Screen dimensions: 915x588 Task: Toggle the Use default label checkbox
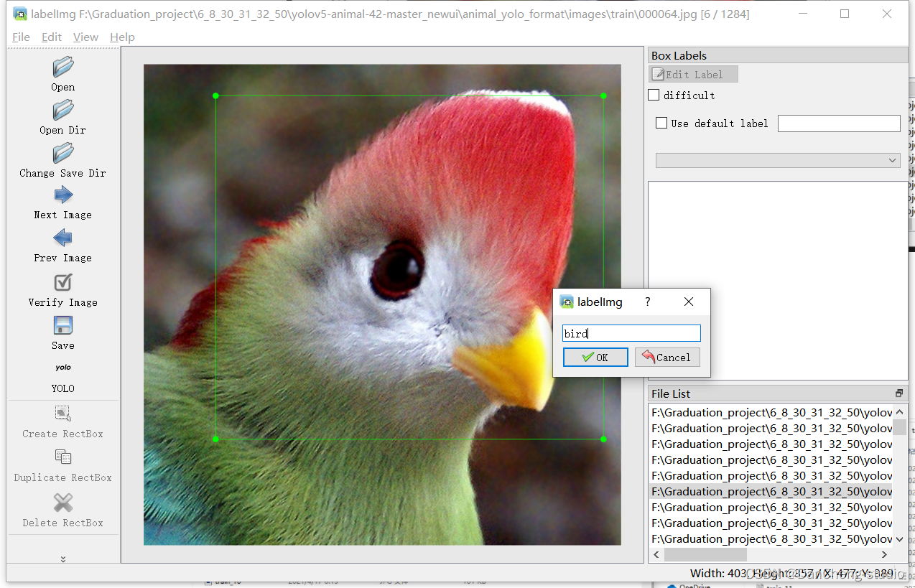tap(661, 123)
